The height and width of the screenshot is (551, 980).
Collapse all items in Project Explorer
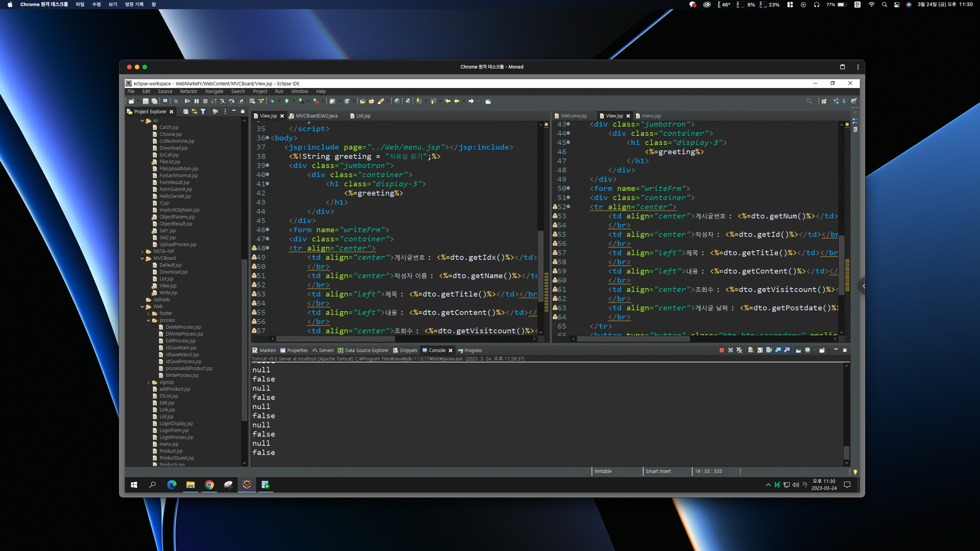(186, 111)
